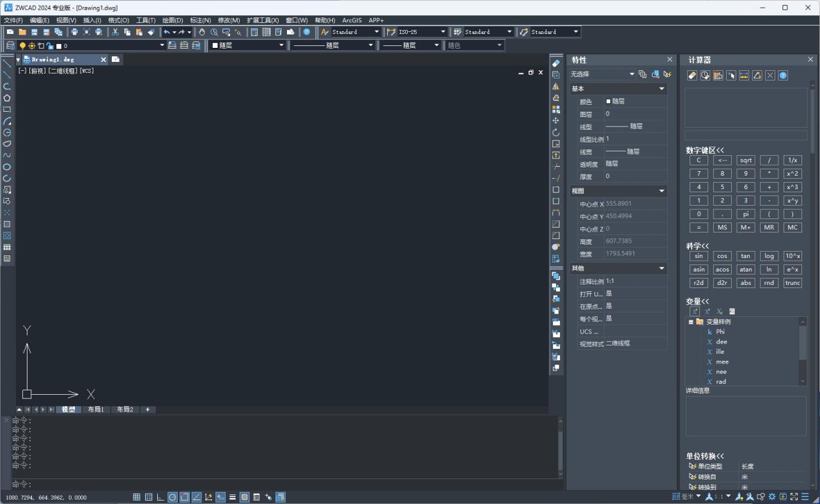
Task: Activate the Mirror tool
Action: pos(556,86)
